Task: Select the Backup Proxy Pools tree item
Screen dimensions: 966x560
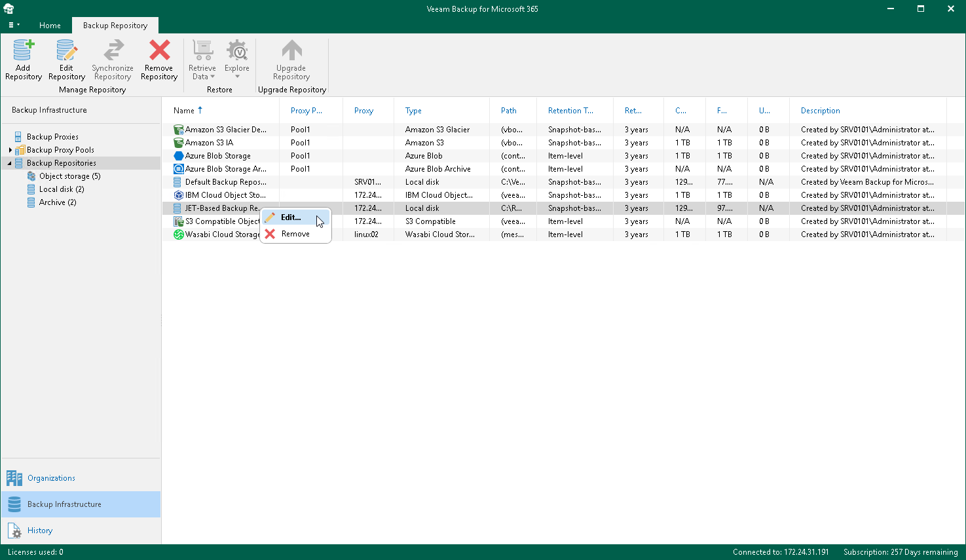Action: (x=60, y=150)
